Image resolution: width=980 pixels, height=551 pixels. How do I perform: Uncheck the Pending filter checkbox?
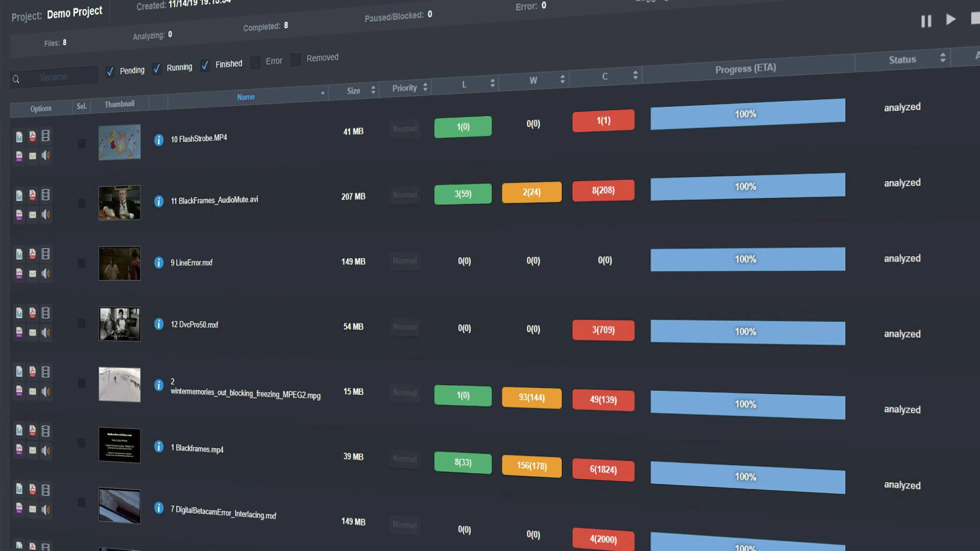[110, 72]
